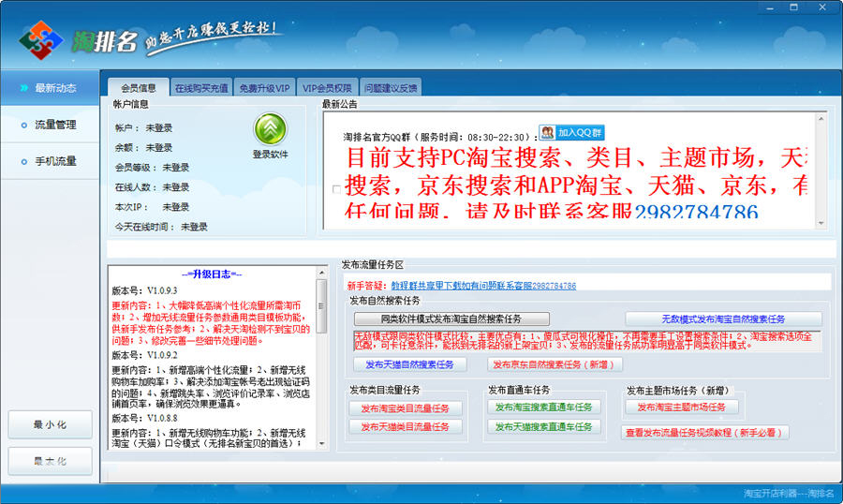Screen dimensions: 843x504
Task: Click version text V1.0.8.8
Action: [x=162, y=418]
